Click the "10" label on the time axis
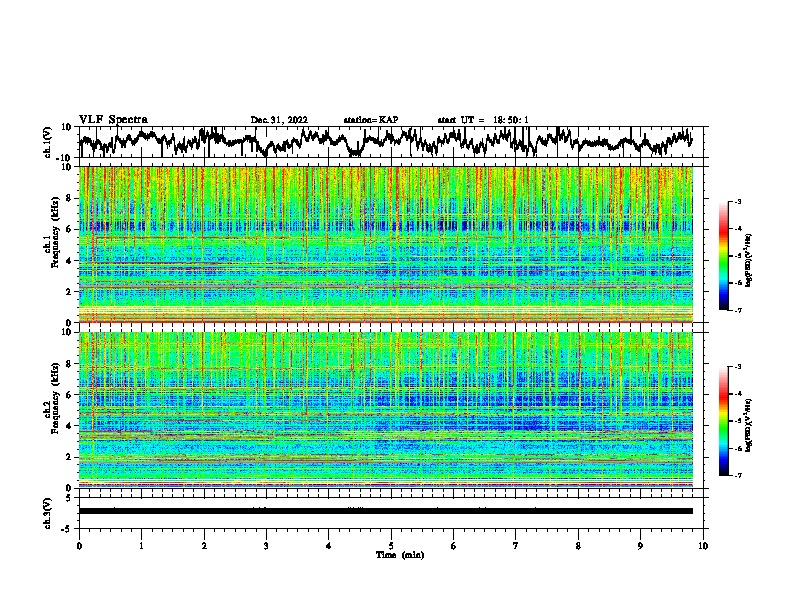 [703, 546]
